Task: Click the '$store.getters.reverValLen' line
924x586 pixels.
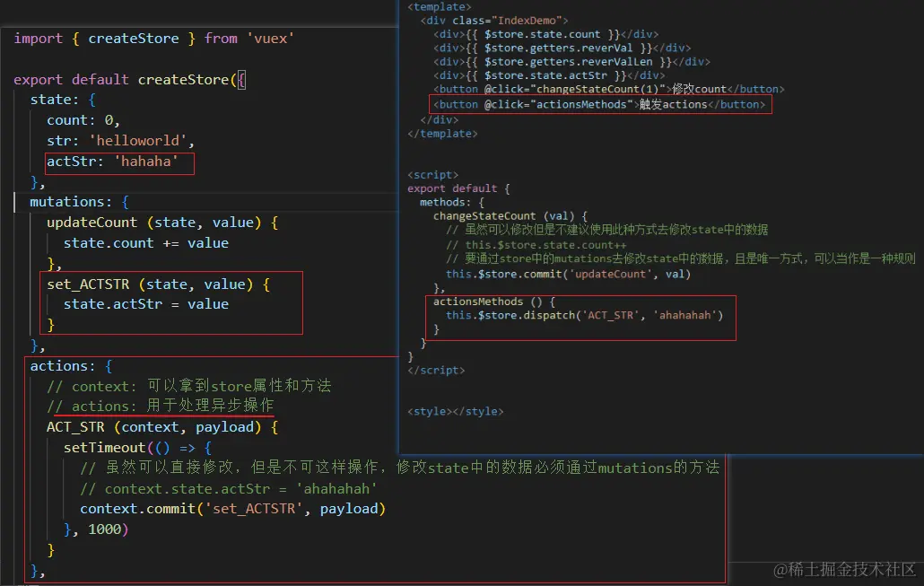Action: 571,61
